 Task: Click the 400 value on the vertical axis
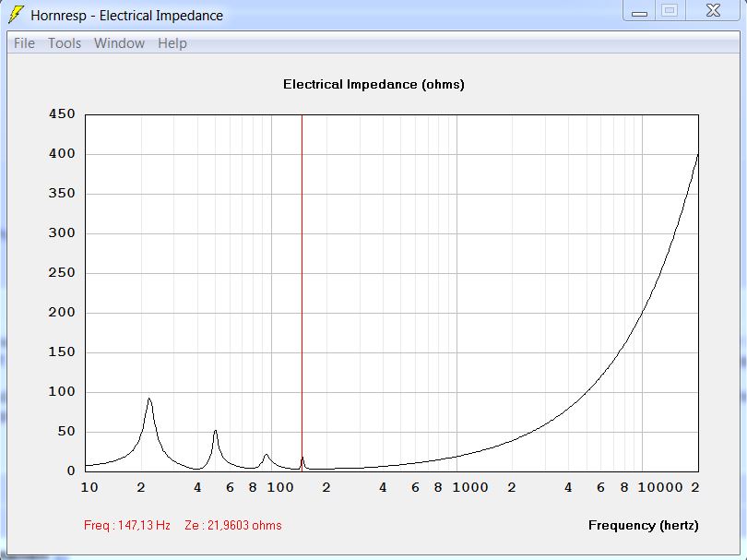click(62, 153)
